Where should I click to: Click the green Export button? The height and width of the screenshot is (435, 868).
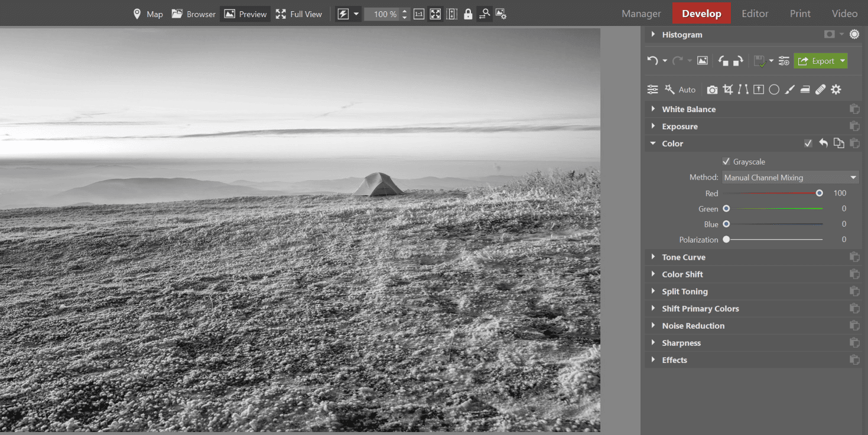[817, 61]
